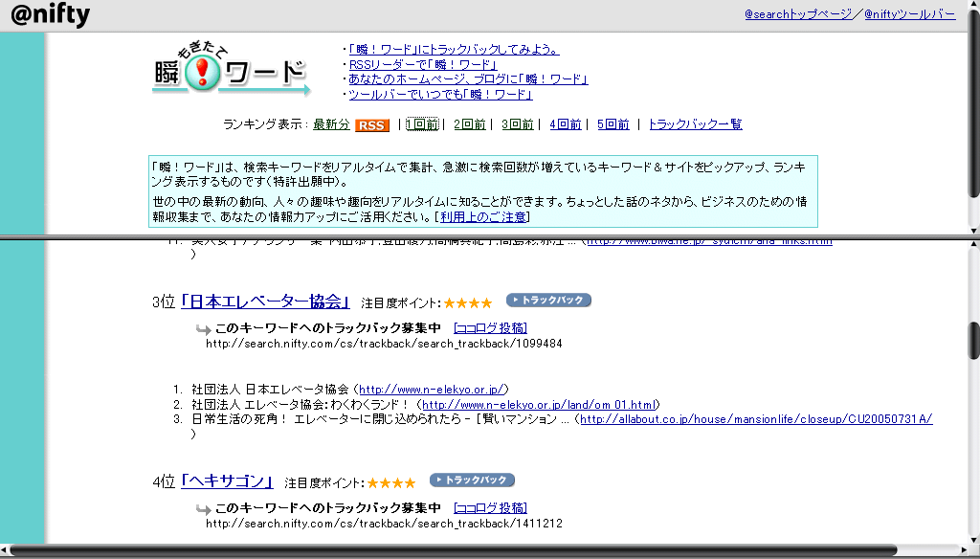
Task: Click the text 社団法人 エレベータ協会:わくわくランド!
Action: click(301, 405)
